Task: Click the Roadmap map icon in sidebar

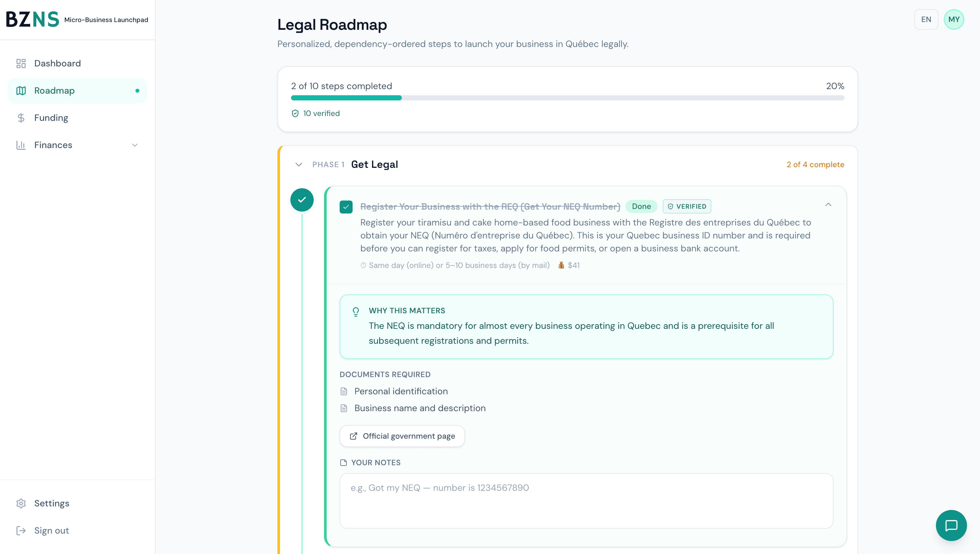Action: 21,91
